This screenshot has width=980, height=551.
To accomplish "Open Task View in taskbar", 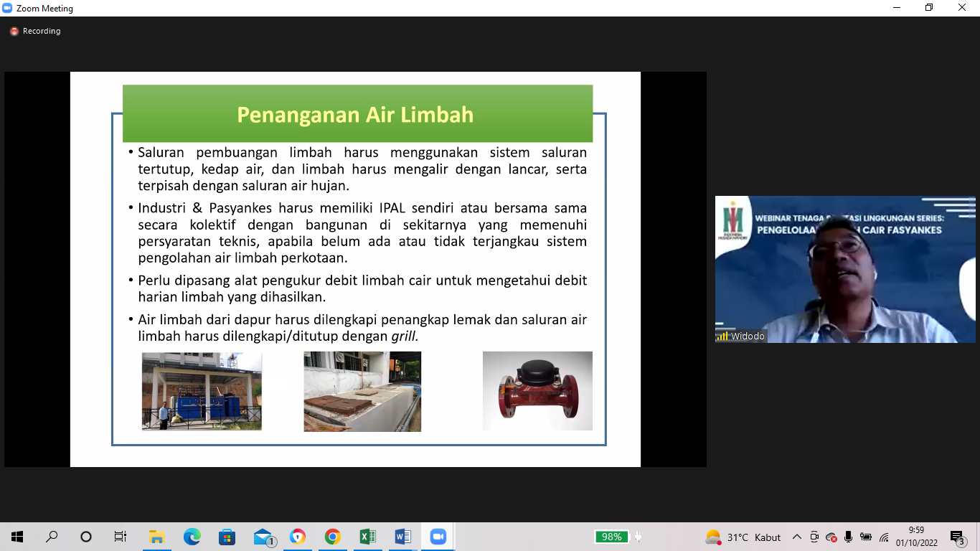I will [121, 537].
